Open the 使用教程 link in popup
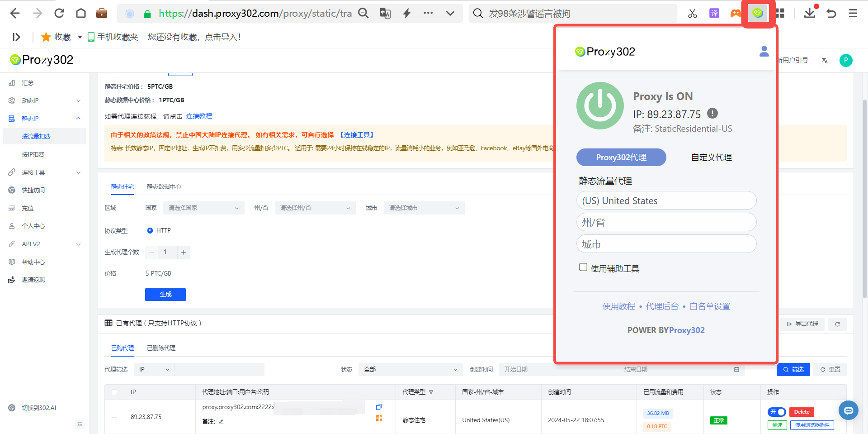868x434 pixels. pos(618,306)
